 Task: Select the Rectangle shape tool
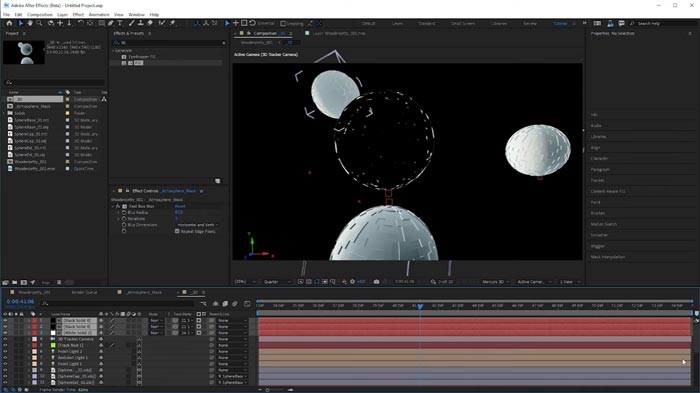pyautogui.click(x=101, y=23)
